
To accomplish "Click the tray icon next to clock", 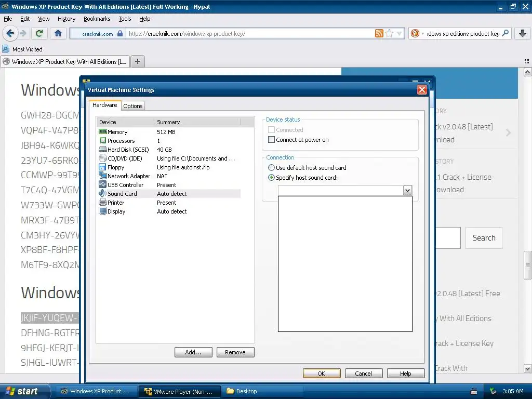I will click(494, 391).
